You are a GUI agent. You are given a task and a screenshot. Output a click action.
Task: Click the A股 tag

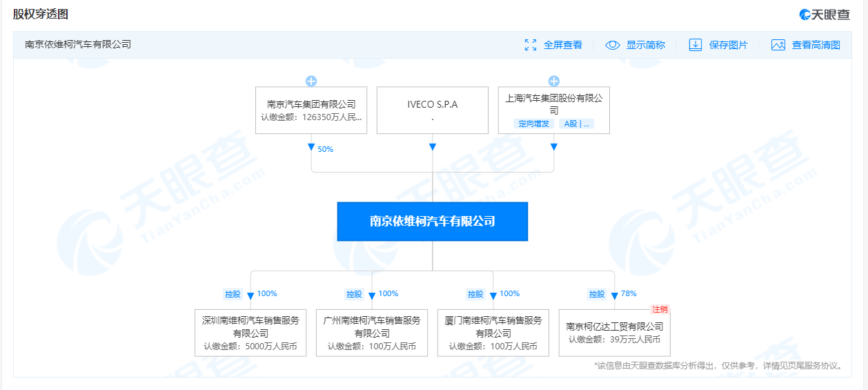coord(576,124)
